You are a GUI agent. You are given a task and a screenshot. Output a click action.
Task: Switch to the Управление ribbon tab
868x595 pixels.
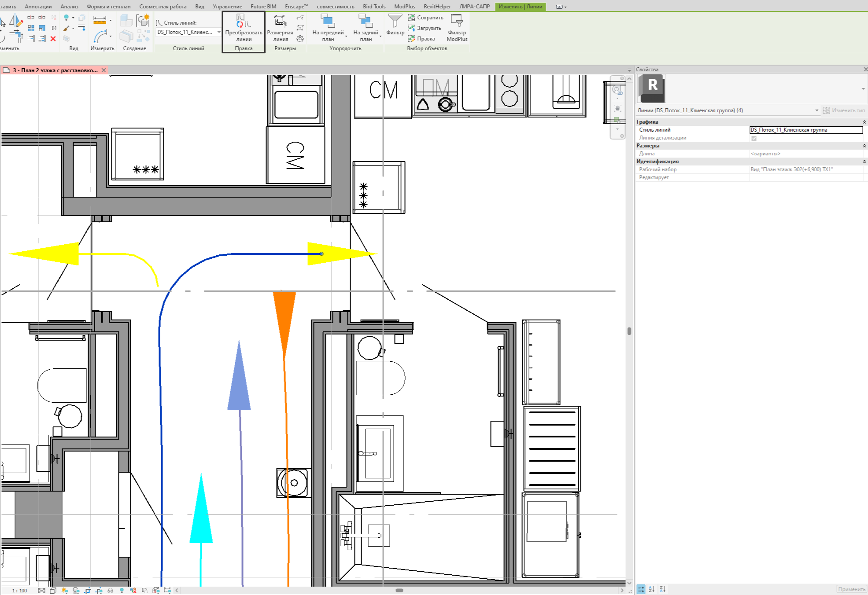click(227, 6)
